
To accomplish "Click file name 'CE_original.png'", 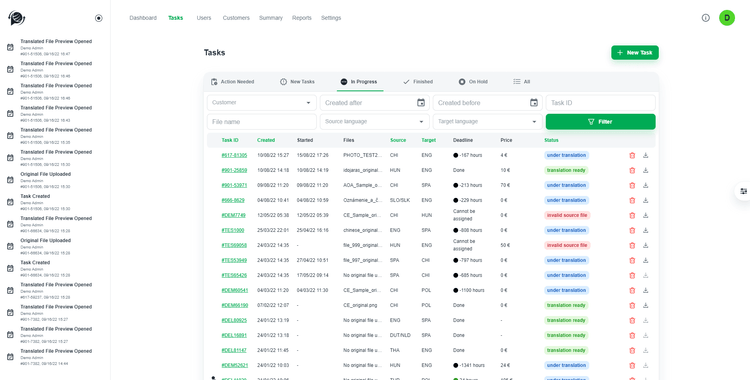I will click(x=360, y=305).
